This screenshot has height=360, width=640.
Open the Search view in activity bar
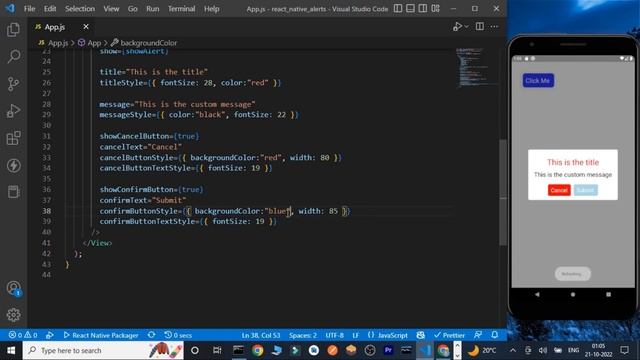[x=13, y=56]
